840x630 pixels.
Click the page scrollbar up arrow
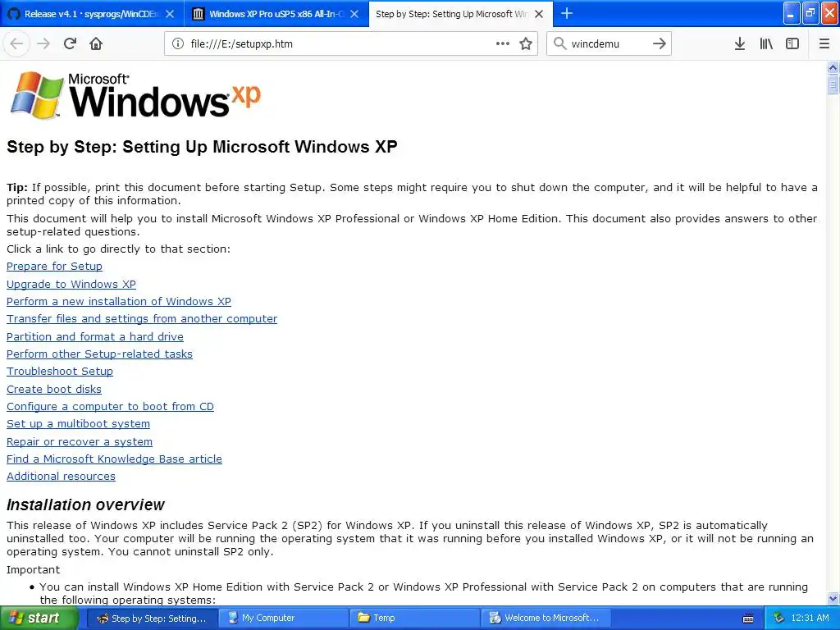click(x=833, y=67)
